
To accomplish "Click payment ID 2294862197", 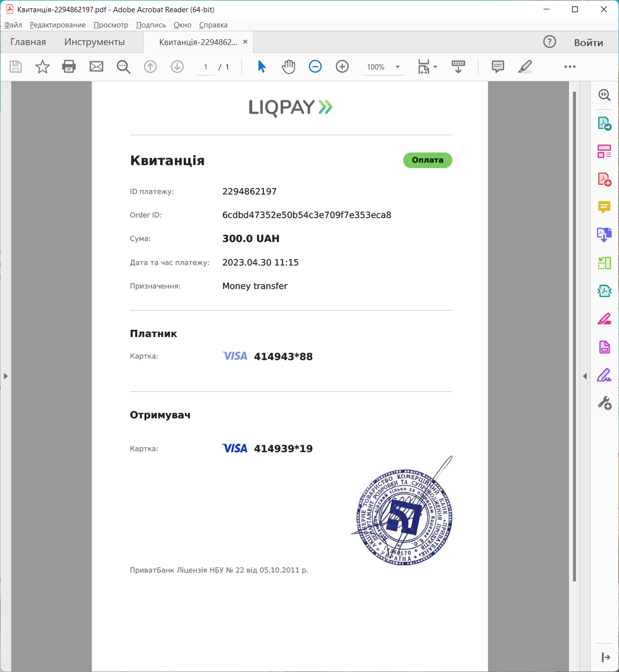I will click(249, 192).
